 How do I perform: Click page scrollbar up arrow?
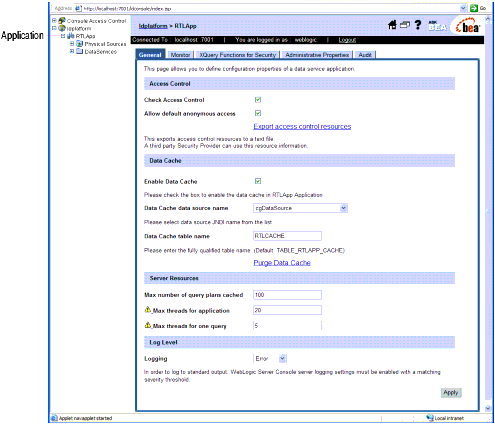[x=488, y=19]
